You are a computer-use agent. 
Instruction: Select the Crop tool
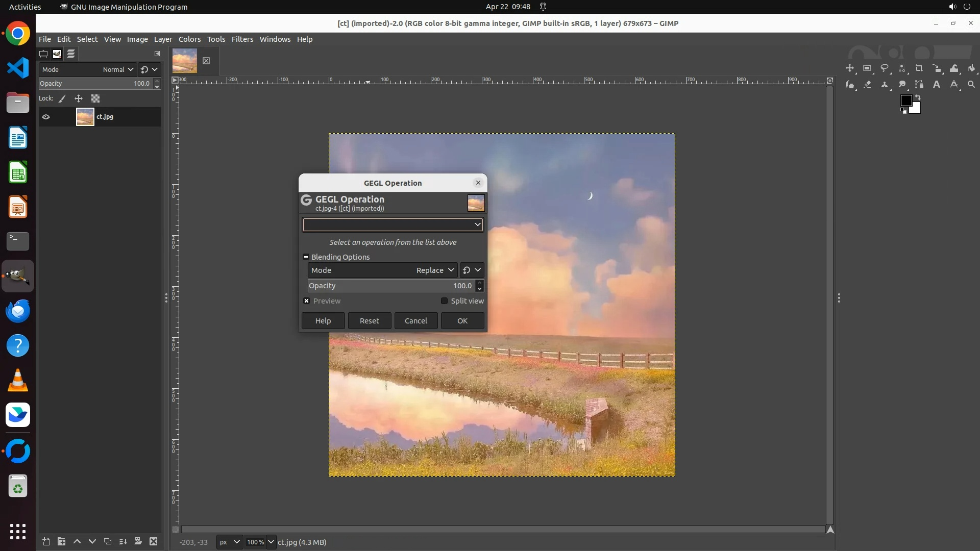pos(919,68)
